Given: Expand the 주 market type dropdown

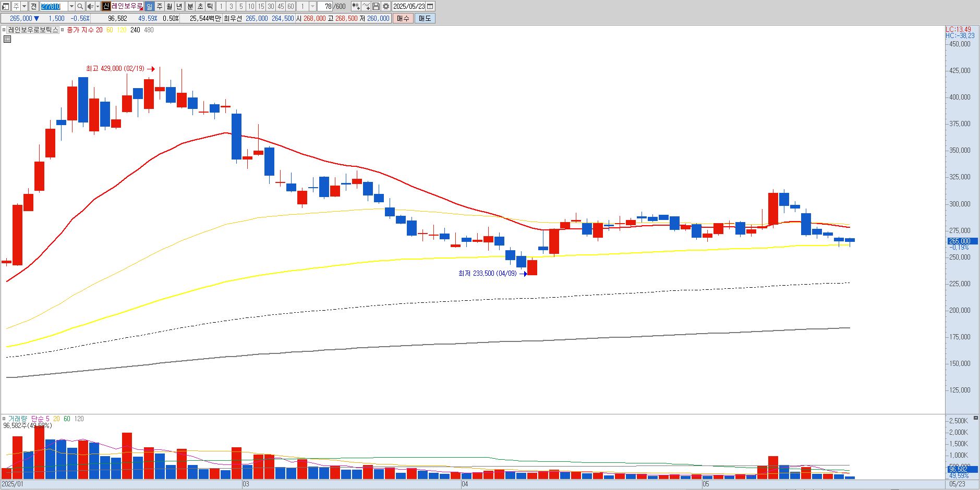Looking at the screenshot, I should [x=24, y=6].
